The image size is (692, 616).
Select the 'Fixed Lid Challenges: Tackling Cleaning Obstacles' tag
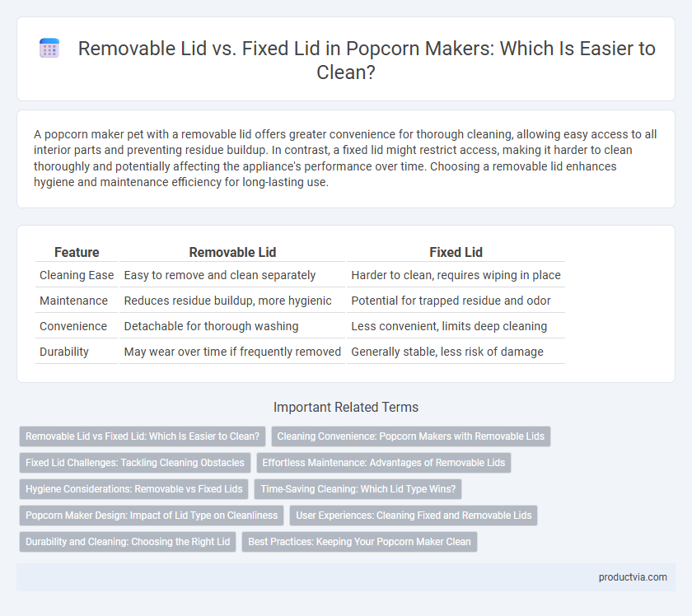134,463
